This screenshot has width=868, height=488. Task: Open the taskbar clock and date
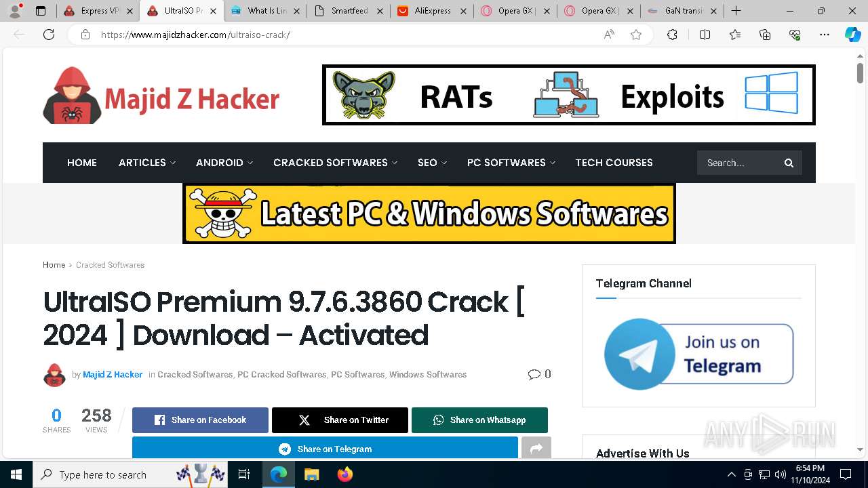coord(810,474)
